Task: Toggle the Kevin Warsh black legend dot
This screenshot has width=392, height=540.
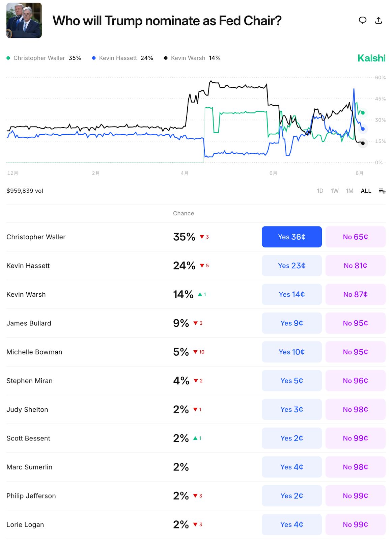Action: pos(166,58)
